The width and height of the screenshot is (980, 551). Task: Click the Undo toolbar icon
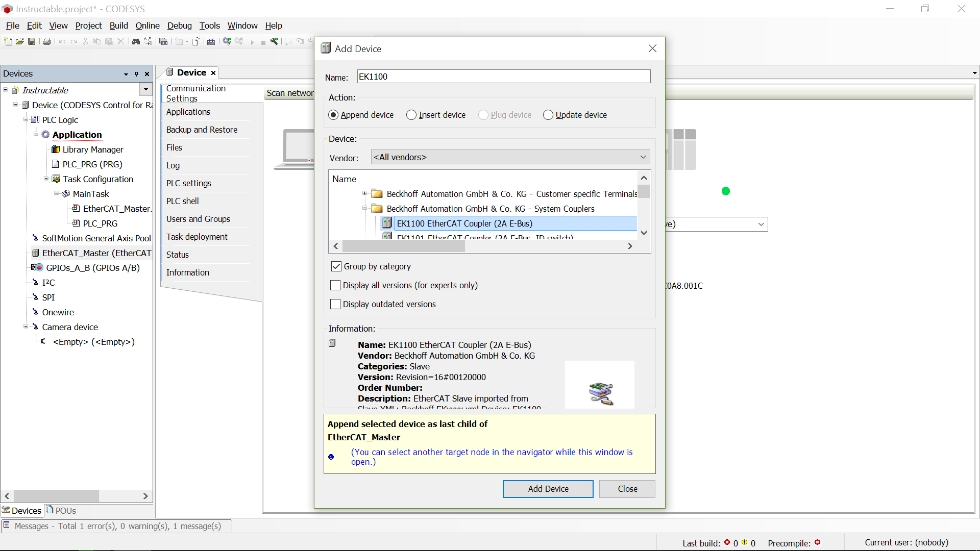[62, 42]
